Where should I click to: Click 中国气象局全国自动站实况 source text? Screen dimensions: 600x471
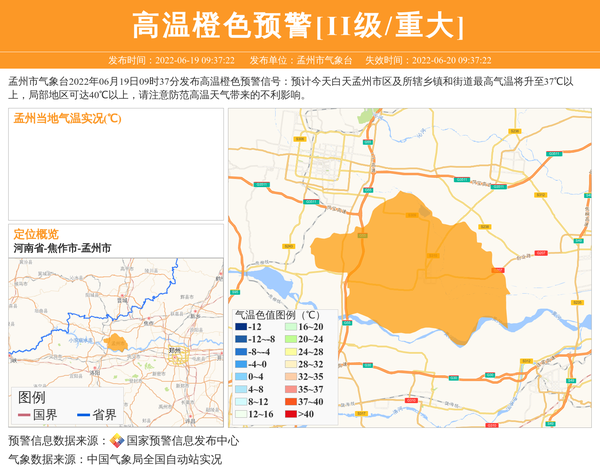[154, 460]
